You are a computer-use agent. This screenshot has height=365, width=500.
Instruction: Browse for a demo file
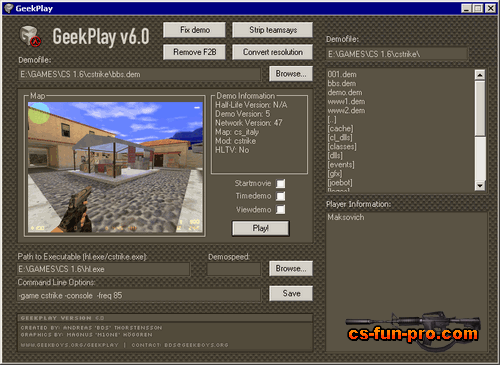click(x=291, y=74)
